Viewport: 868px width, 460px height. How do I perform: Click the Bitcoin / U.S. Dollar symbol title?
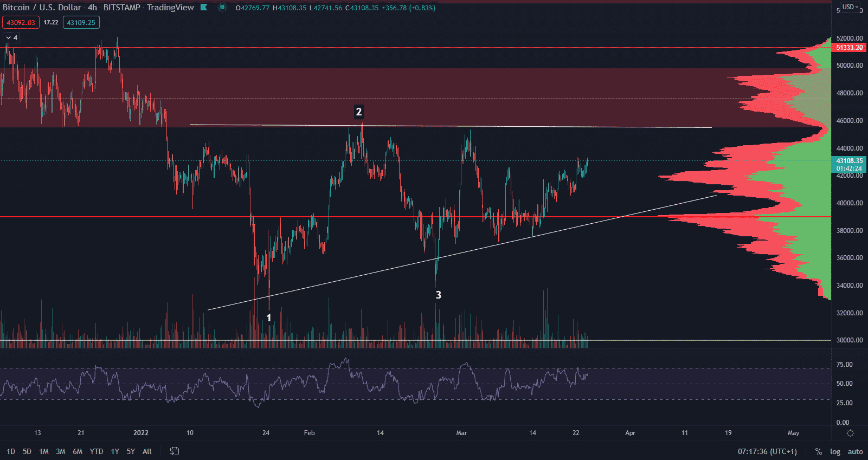tap(42, 8)
